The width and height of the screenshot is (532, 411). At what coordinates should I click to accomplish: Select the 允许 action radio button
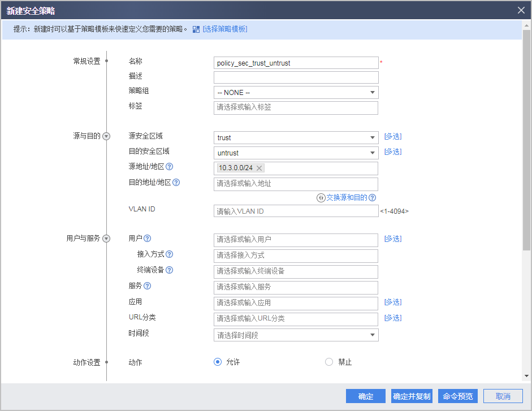(218, 362)
